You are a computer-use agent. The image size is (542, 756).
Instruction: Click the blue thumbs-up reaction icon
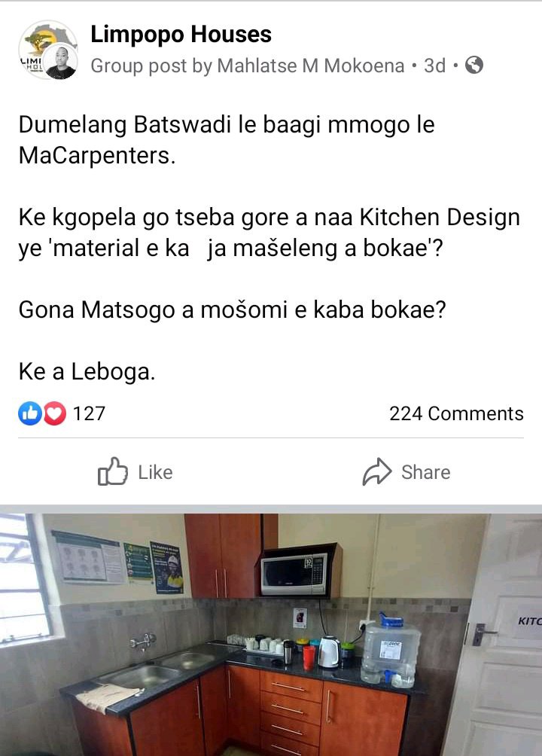click(x=30, y=413)
